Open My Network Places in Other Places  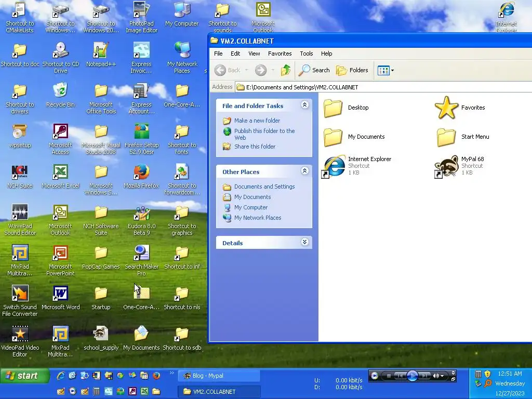point(258,218)
